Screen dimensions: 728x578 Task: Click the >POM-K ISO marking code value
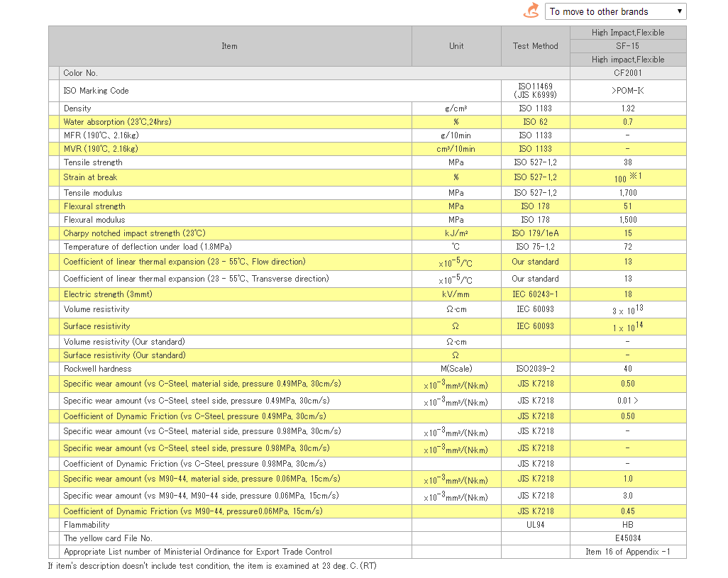(x=628, y=91)
